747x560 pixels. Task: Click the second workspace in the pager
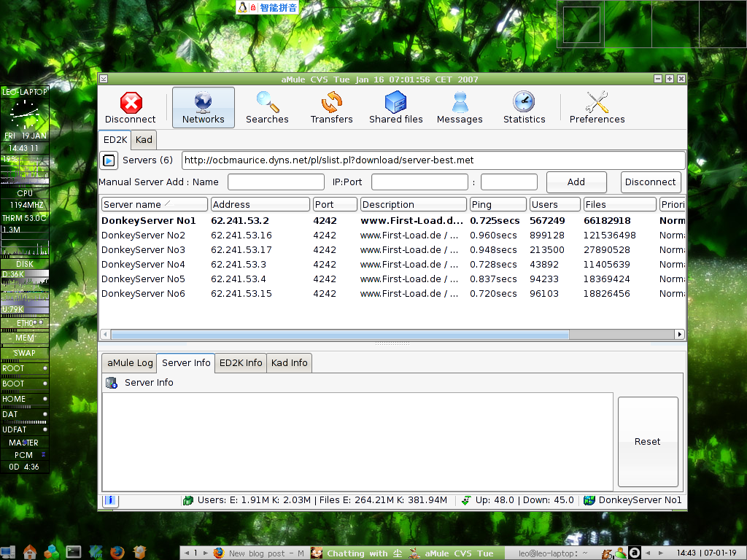(628, 24)
